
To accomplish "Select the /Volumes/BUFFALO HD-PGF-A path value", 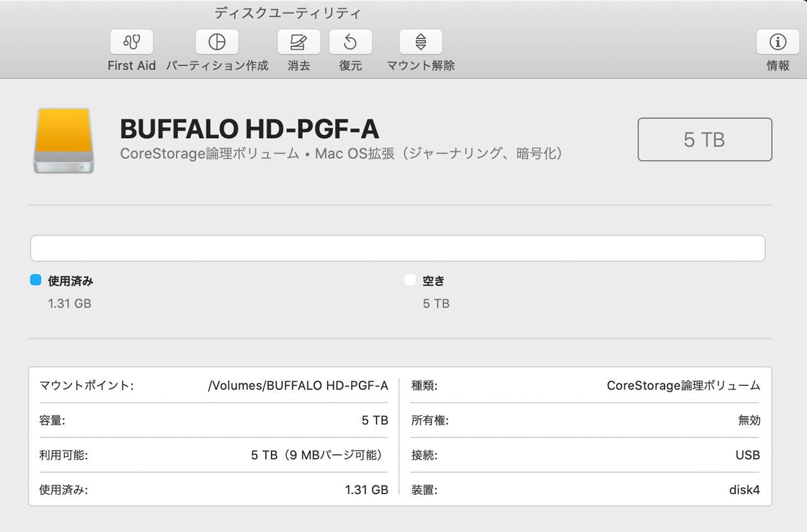I will click(x=298, y=386).
